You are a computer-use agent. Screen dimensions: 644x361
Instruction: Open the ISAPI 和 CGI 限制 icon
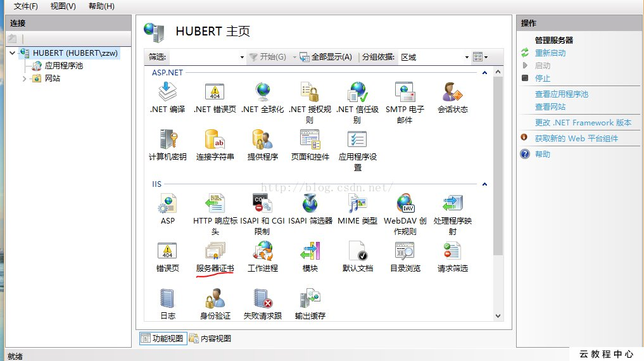[x=262, y=203]
